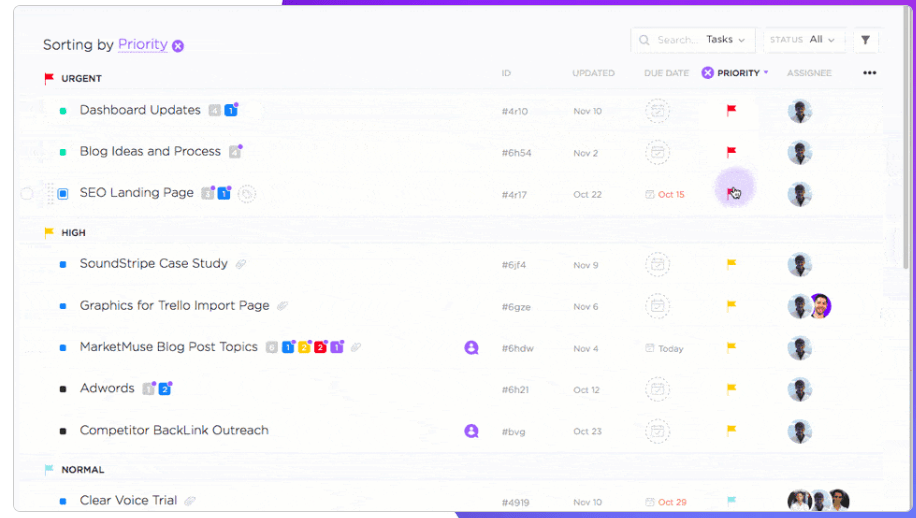
Task: Sort by the ASSIGNEE column header
Action: point(809,73)
